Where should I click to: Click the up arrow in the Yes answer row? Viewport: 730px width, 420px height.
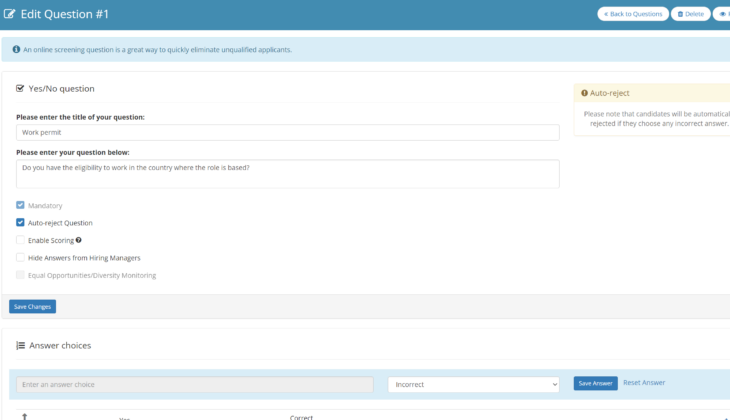(x=24, y=416)
